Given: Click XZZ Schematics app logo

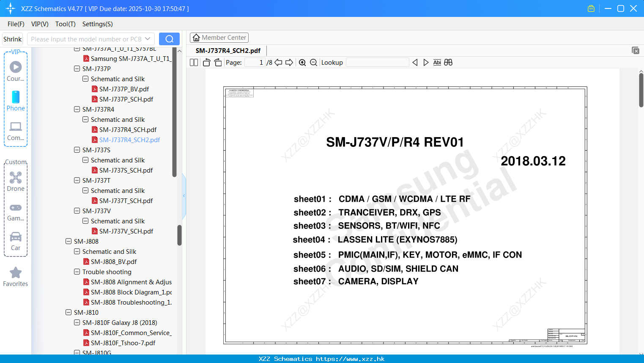Looking at the screenshot, I should (x=11, y=8).
